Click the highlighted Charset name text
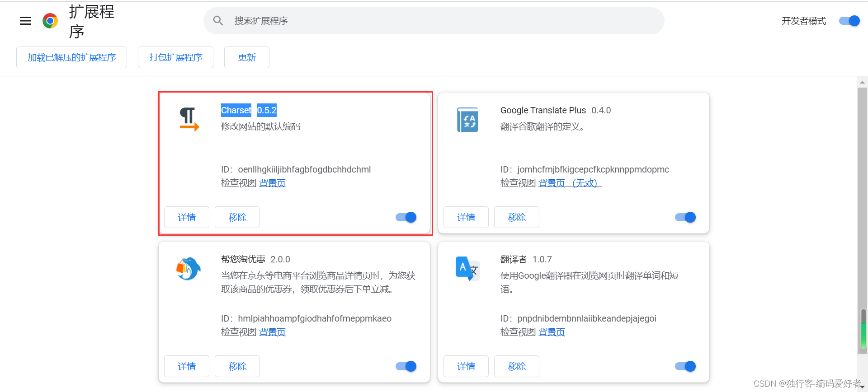Screen dimensions: 868x392 click(x=236, y=110)
